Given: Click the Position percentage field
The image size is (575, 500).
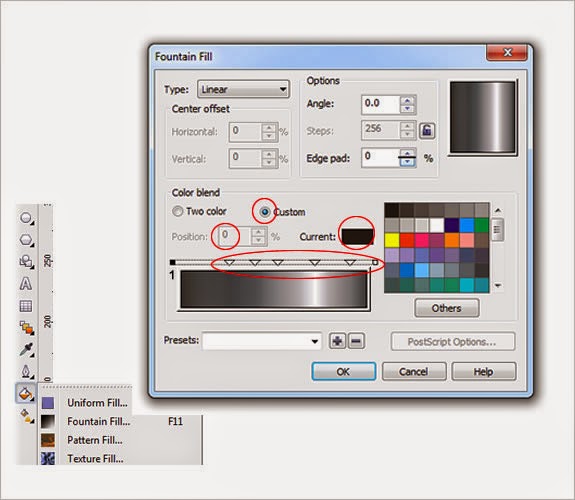Looking at the screenshot, I should point(235,237).
